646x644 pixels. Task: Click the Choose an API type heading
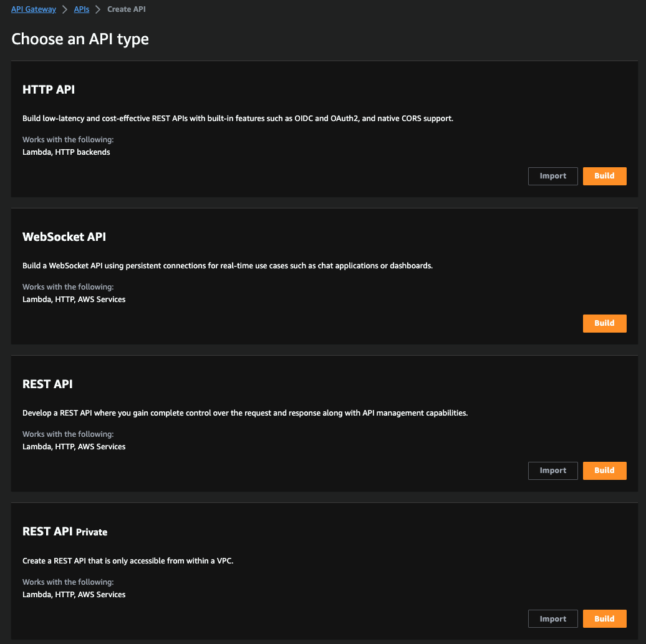(80, 39)
